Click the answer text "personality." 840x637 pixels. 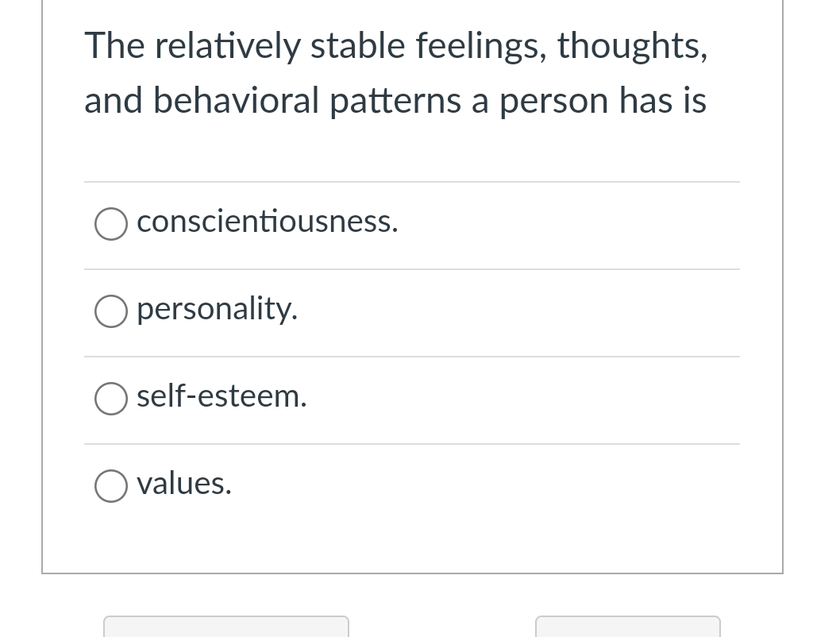[x=217, y=310]
